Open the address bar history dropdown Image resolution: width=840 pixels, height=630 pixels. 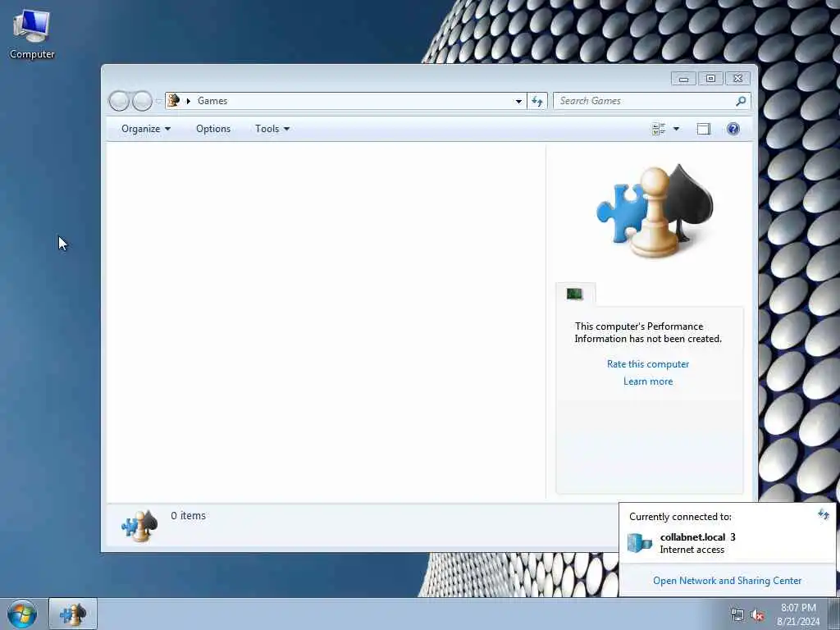pyautogui.click(x=518, y=101)
